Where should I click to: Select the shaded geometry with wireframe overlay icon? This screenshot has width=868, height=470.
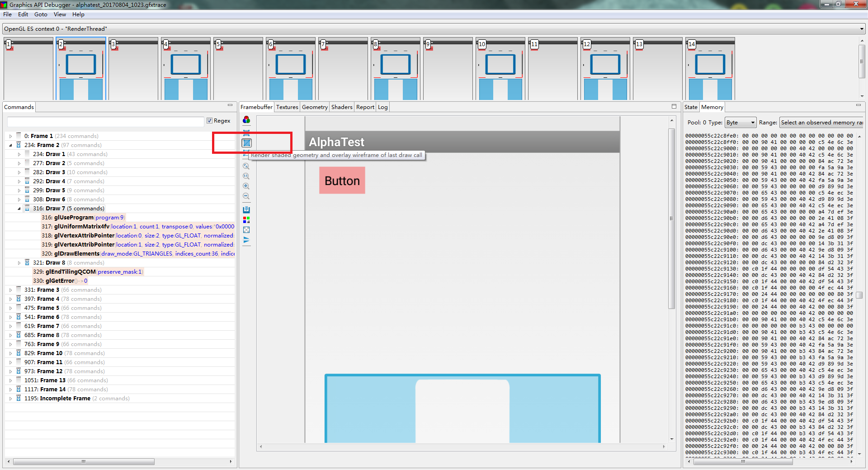pos(246,142)
